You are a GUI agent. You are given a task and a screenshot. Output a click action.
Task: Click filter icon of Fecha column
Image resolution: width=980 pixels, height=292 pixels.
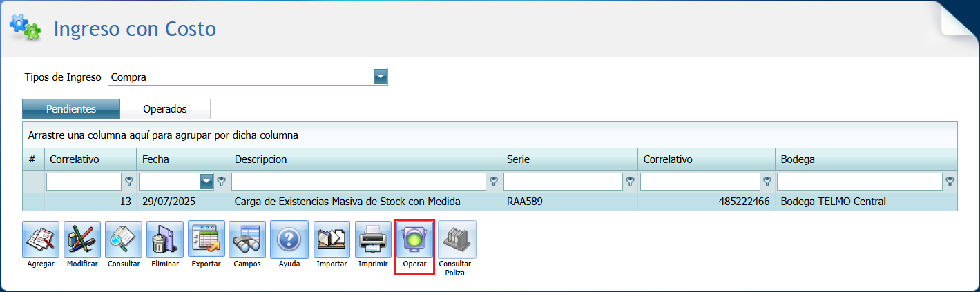(x=221, y=182)
